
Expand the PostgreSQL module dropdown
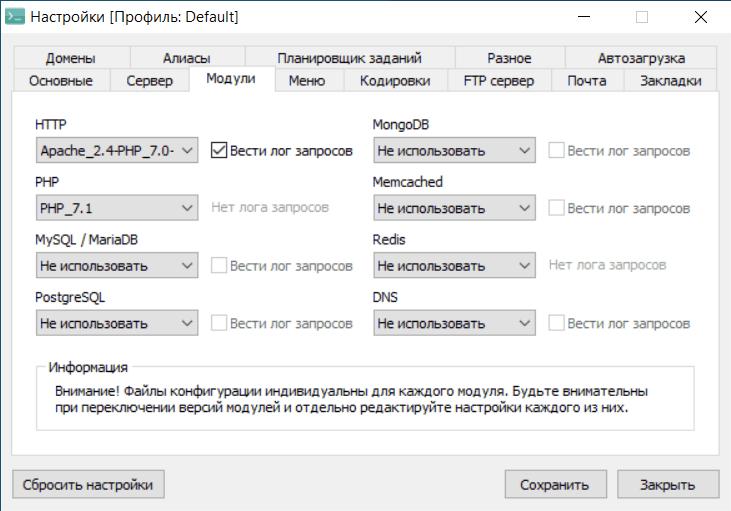(118, 324)
